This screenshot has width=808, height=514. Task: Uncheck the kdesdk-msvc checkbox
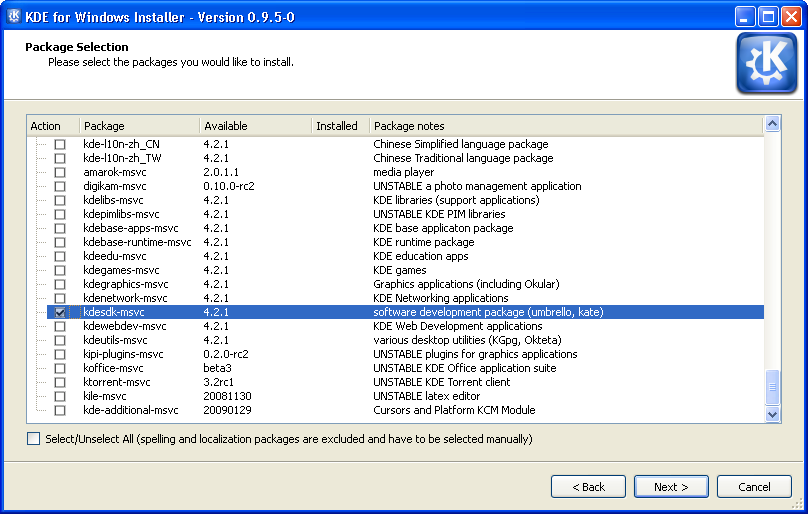[60, 312]
